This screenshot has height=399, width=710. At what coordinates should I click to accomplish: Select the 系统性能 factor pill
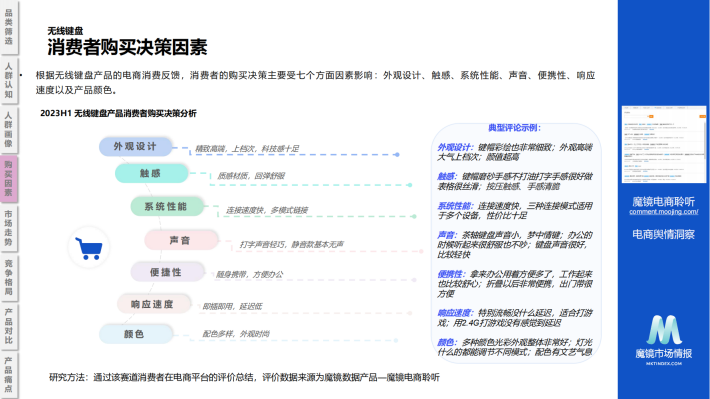pyautogui.click(x=167, y=207)
